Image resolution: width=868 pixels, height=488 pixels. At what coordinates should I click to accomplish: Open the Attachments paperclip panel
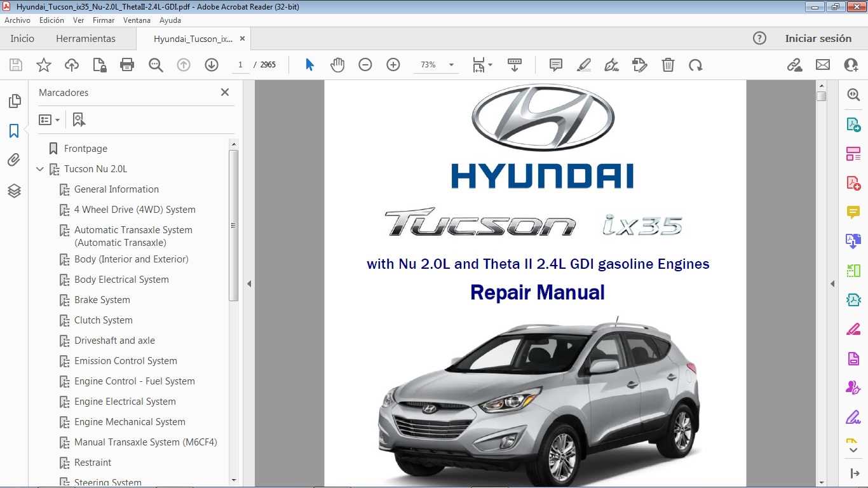coord(14,160)
